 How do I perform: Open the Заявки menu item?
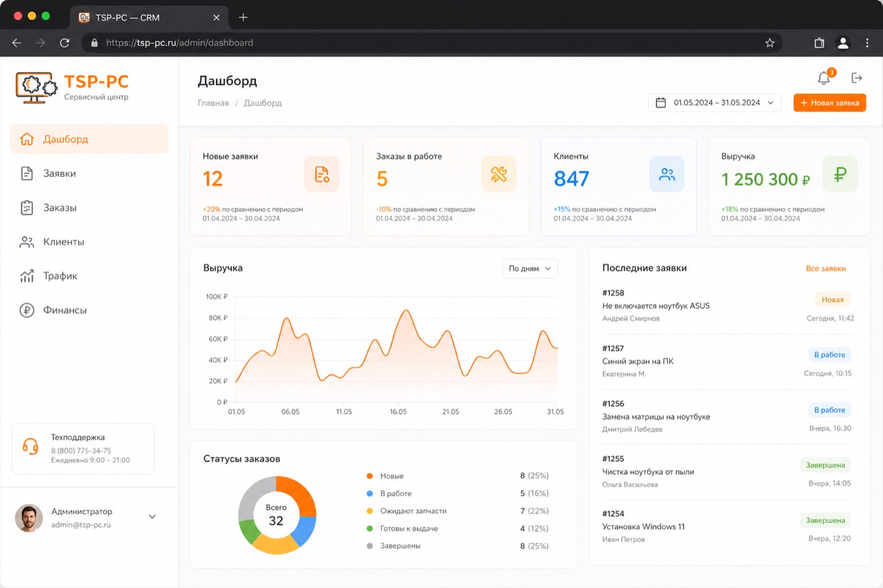[x=89, y=173]
